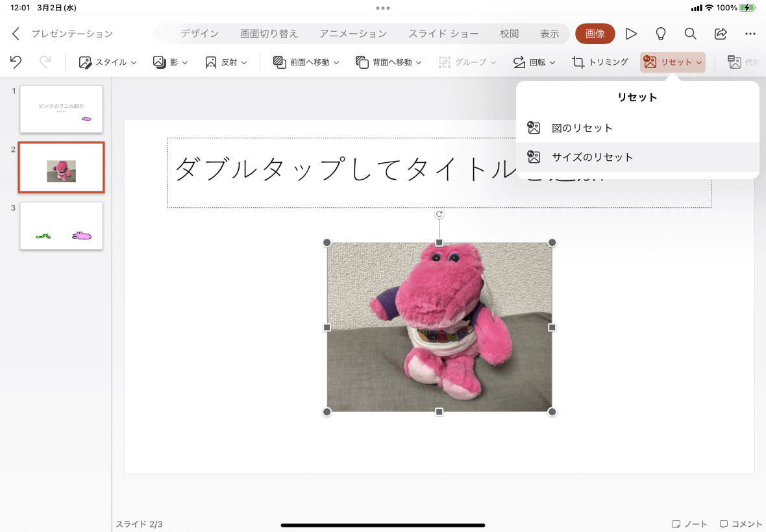Choose 図のリセット from the reset menu
Screen dimensions: 766x532
637,128
